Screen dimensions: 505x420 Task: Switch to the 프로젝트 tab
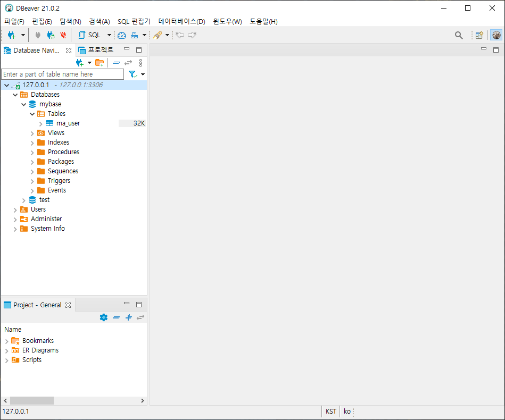(96, 50)
